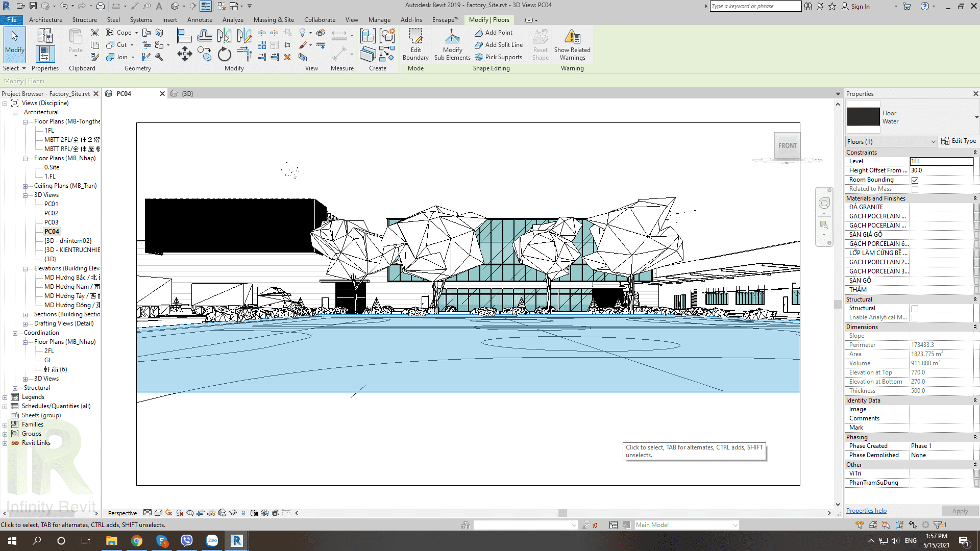Viewport: 980px width, 551px height.
Task: Select the Move tool icon
Action: 185,54
